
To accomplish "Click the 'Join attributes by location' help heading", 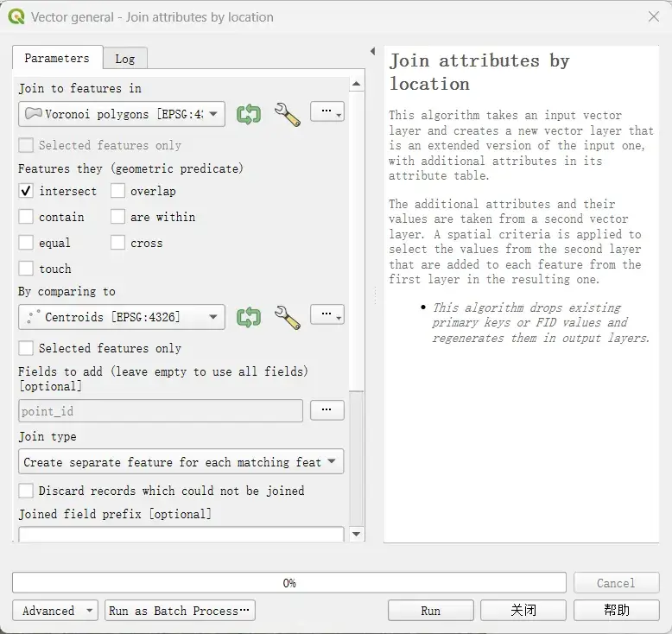I will point(479,72).
